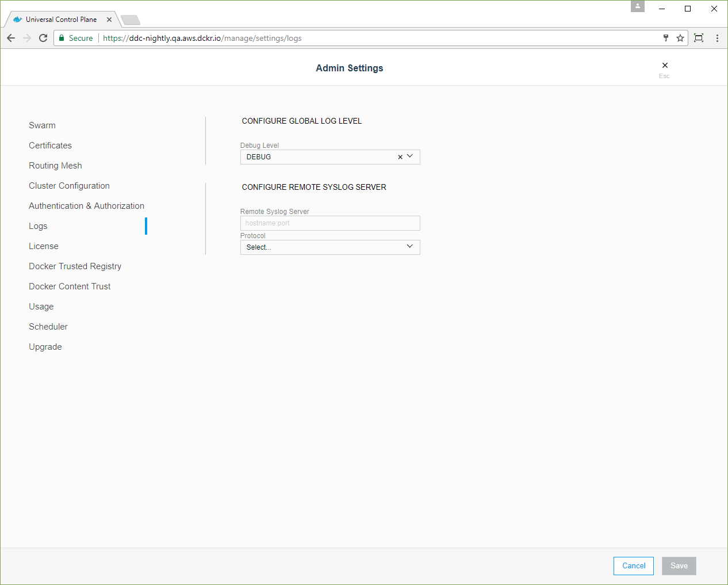Reload the page with the refresh icon
Viewport: 728px width, 585px height.
[43, 38]
